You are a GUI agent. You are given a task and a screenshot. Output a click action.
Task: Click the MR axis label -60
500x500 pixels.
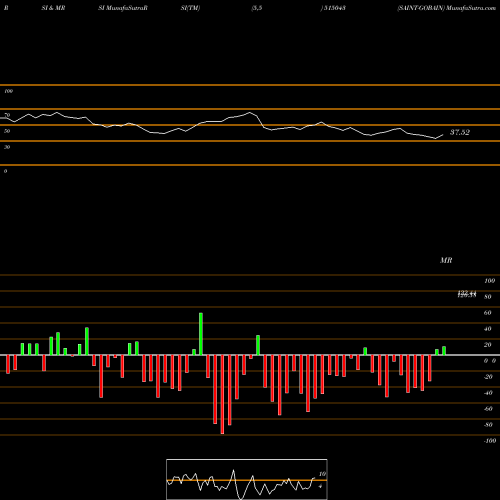(x=488, y=409)
